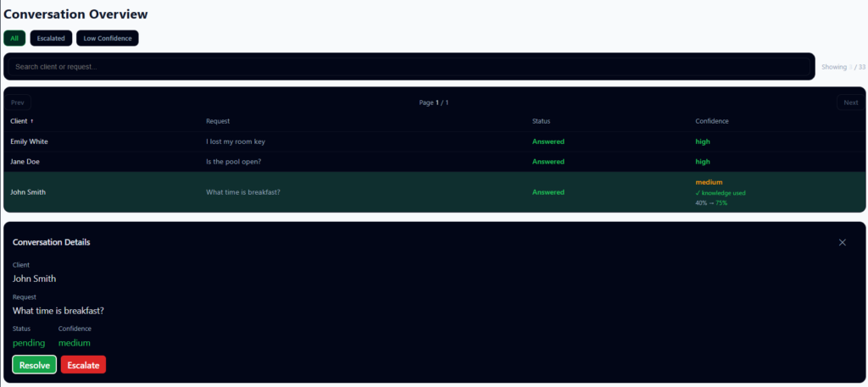Image resolution: width=868 pixels, height=387 pixels.
Task: Close the Conversation Details panel
Action: 842,242
